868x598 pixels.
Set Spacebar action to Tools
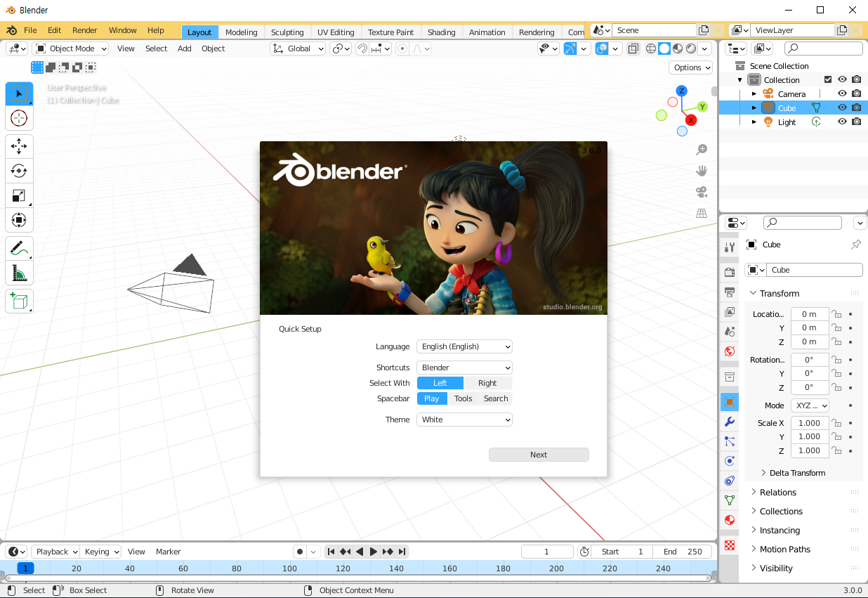tap(463, 398)
